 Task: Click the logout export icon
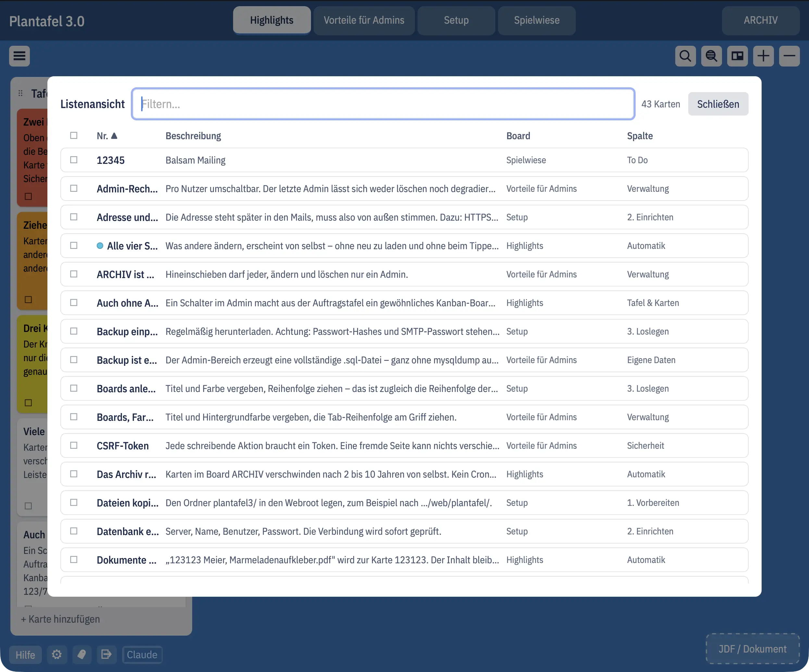(106, 654)
